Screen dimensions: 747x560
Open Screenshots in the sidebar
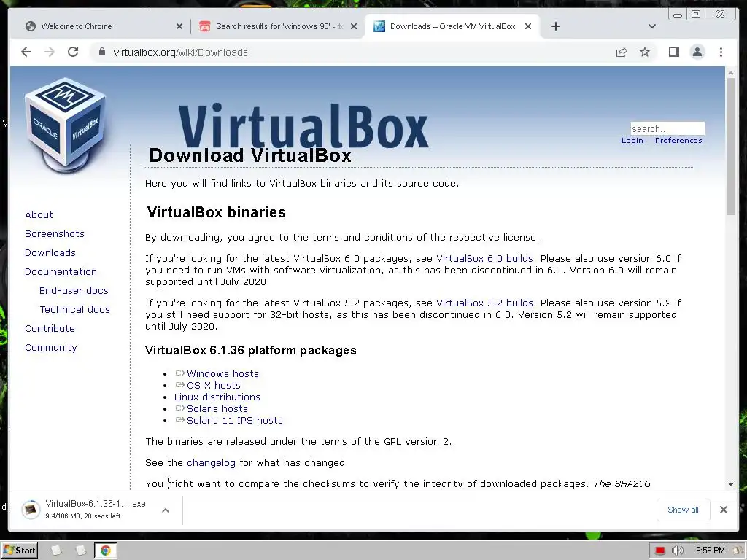(54, 234)
